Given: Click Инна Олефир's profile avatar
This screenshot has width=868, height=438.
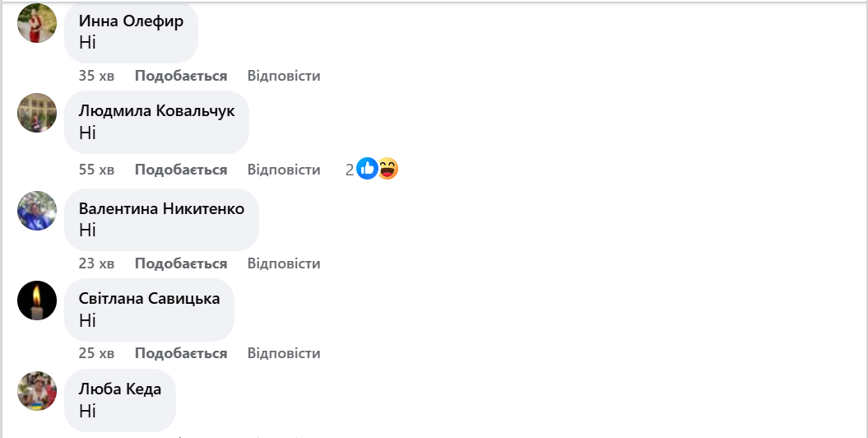Looking at the screenshot, I should (37, 23).
